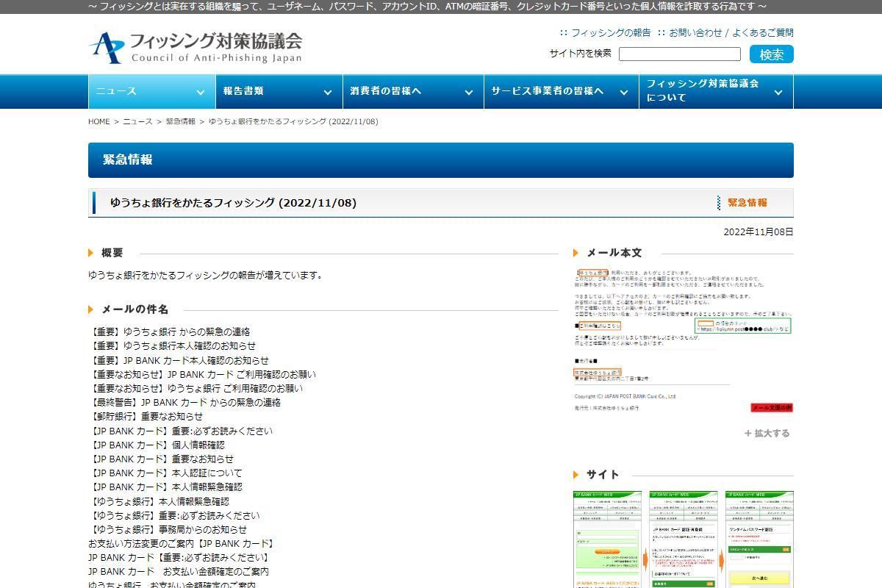The width and height of the screenshot is (882, 588).
Task: Click the メール本文 section heading
Action: 614,253
